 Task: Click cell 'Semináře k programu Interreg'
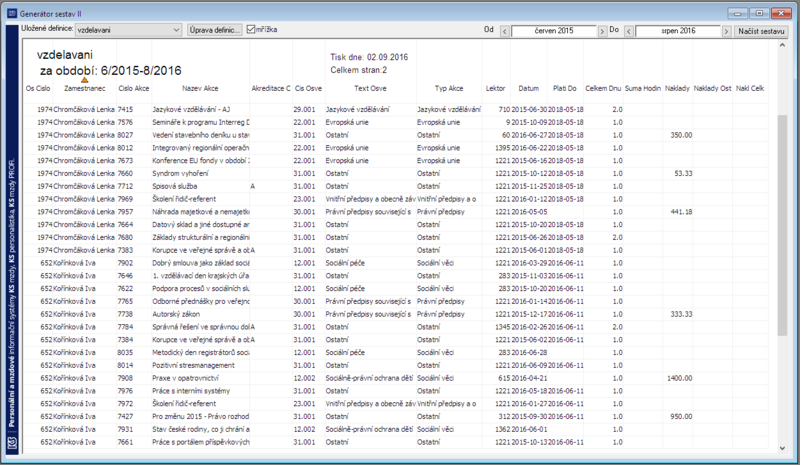coord(201,123)
